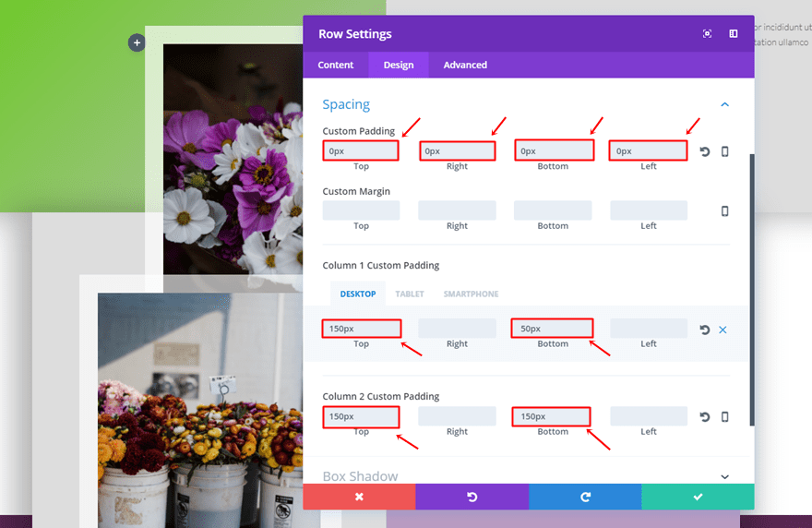Open responsive options for Column 2 Padding
The image size is (812, 528).
point(724,417)
